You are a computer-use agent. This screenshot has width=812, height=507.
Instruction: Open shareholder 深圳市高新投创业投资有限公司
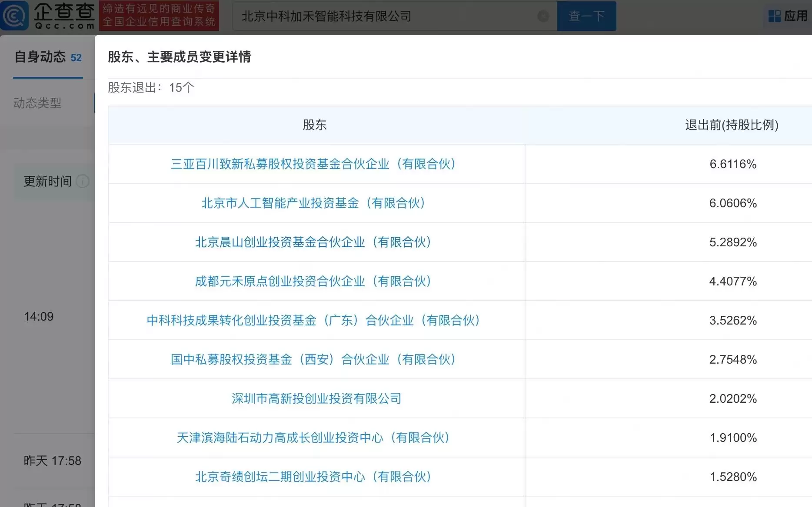[316, 398]
